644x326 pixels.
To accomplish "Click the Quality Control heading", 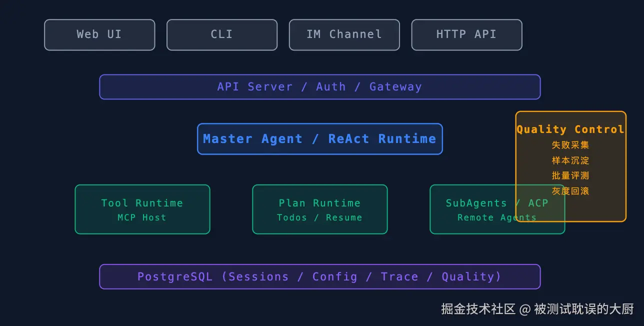I will click(570, 129).
